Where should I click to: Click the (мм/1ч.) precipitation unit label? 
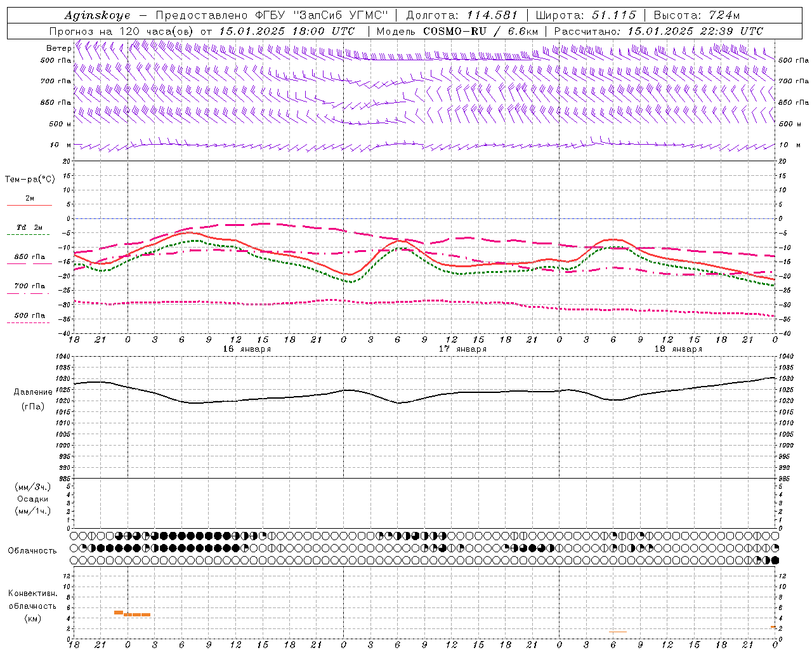[33, 511]
